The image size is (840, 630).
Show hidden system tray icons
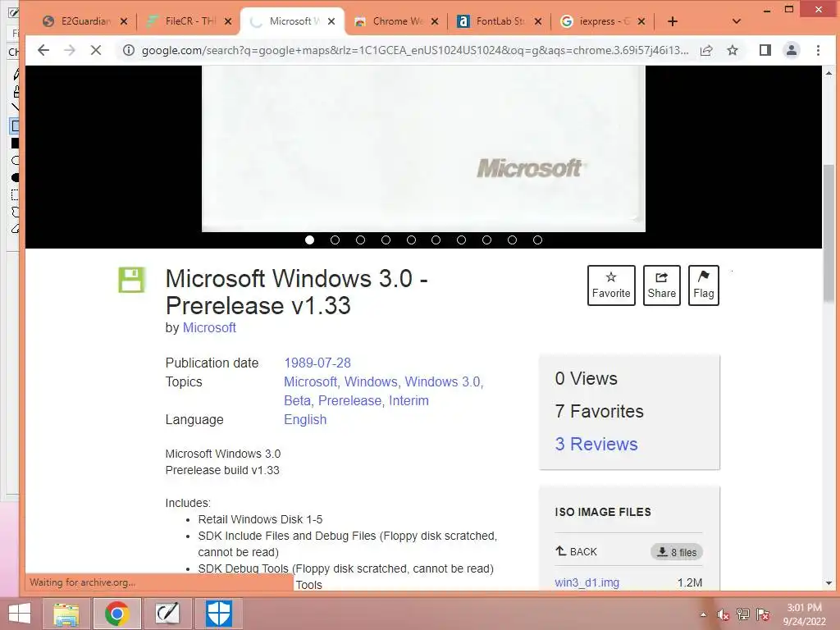(x=703, y=614)
